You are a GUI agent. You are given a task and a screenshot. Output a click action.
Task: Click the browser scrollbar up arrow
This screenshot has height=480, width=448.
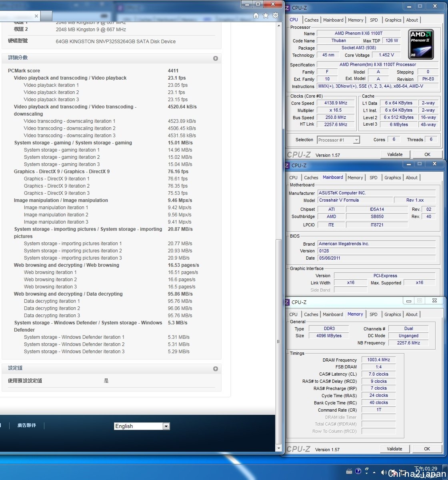tap(279, 25)
